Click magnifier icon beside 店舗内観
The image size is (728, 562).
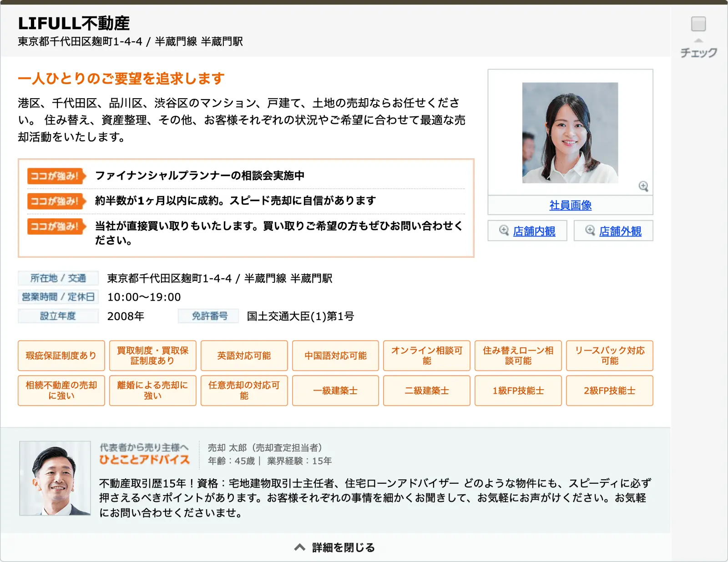coord(504,231)
